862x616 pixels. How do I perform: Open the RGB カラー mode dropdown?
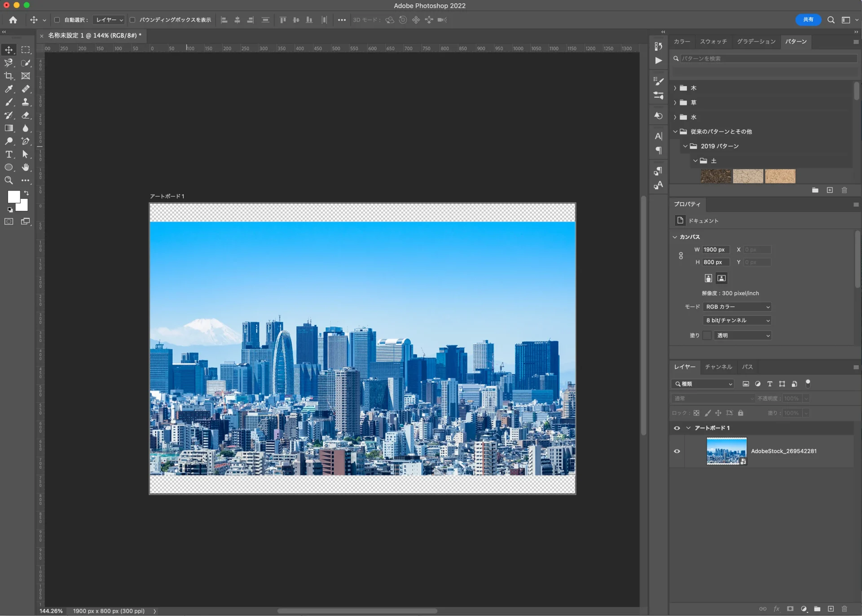point(737,307)
